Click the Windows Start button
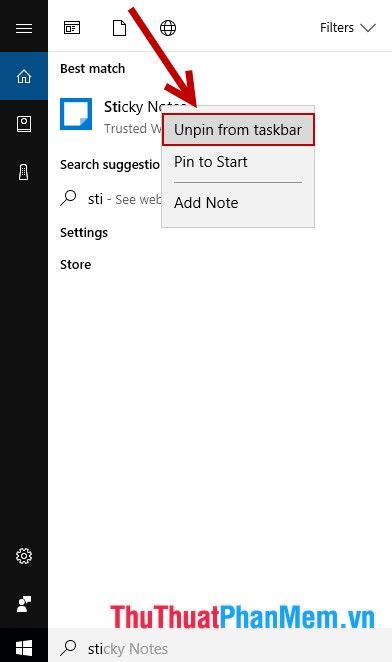The image size is (392, 662). [x=24, y=648]
